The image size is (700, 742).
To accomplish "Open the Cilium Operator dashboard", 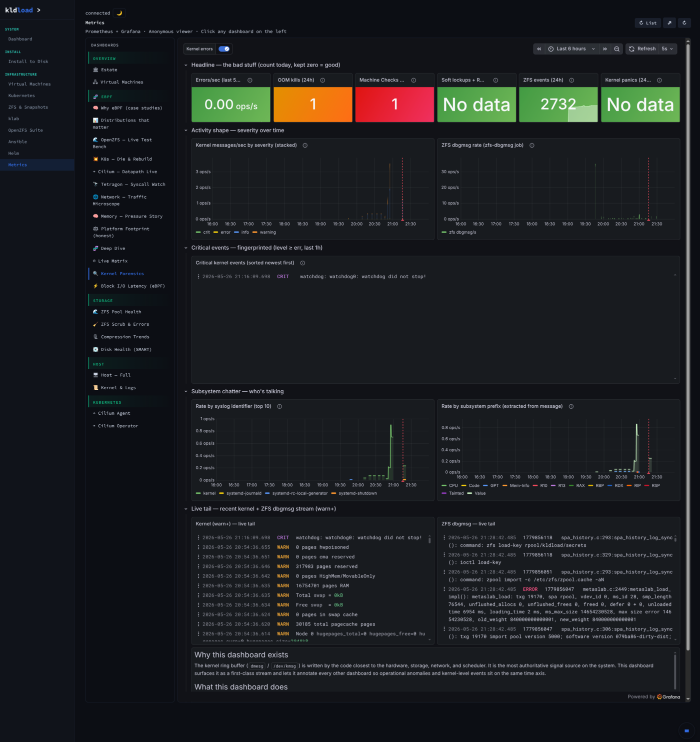I will [x=118, y=426].
